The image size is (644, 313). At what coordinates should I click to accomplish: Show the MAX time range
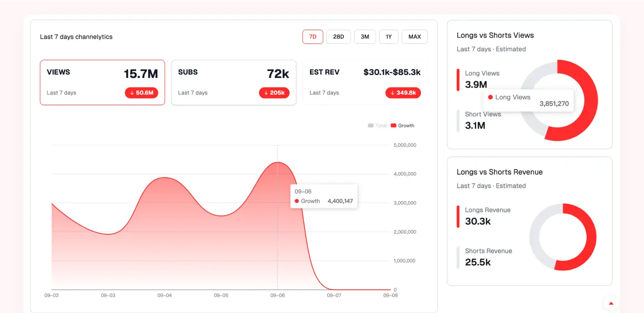pos(414,37)
